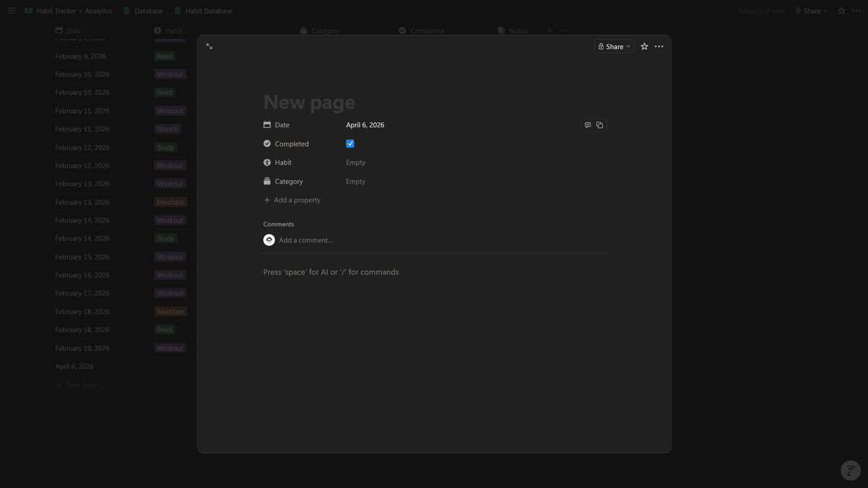868x488 pixels.
Task: Go to Database breadcrumb
Action: (142, 11)
